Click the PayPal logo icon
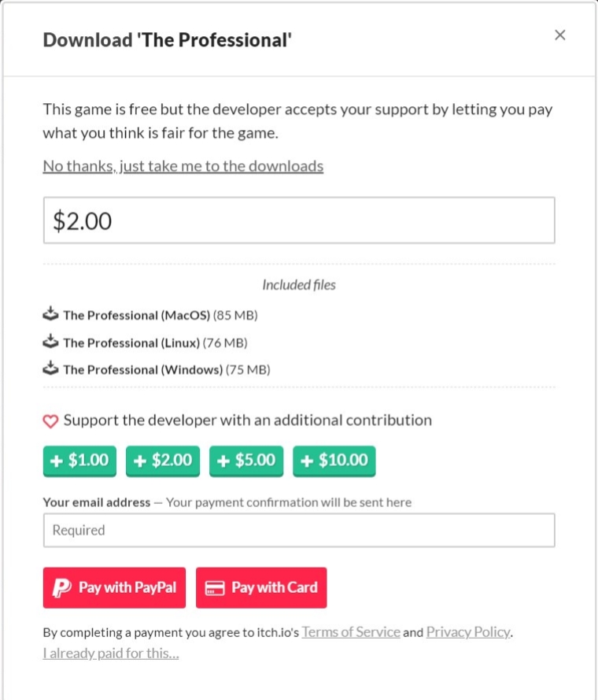This screenshot has height=700, width=598. coord(61,588)
